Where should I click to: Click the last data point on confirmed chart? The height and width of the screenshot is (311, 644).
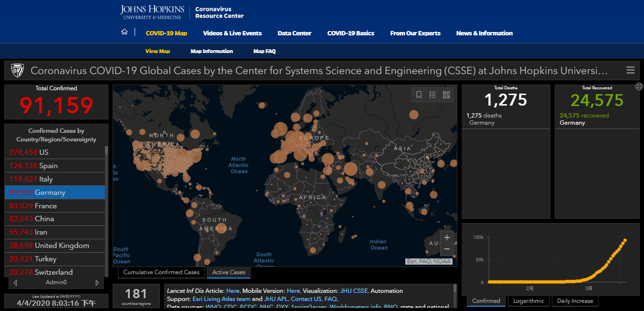[x=625, y=240]
